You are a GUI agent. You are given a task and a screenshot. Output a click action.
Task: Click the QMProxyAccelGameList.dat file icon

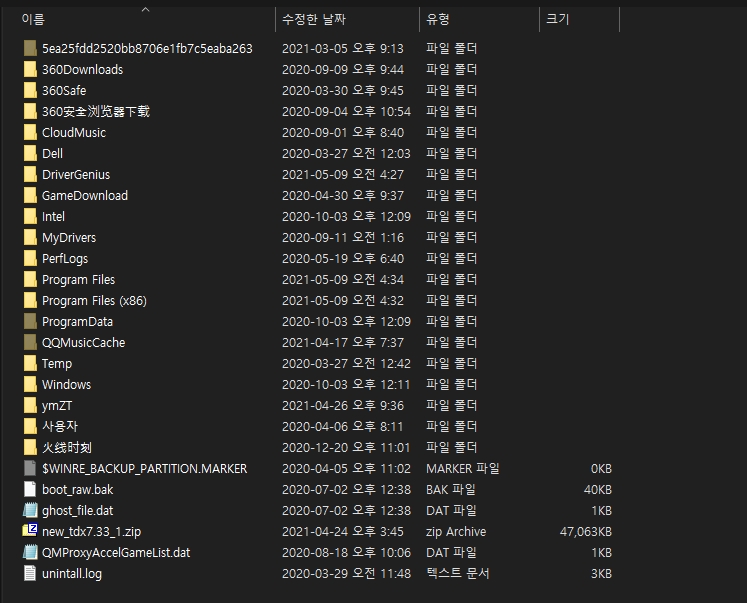pyautogui.click(x=30, y=552)
